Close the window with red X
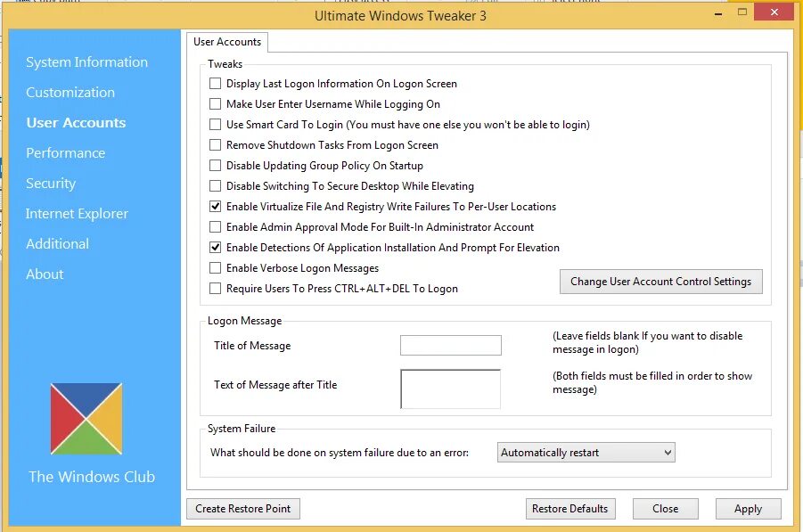 pyautogui.click(x=774, y=12)
